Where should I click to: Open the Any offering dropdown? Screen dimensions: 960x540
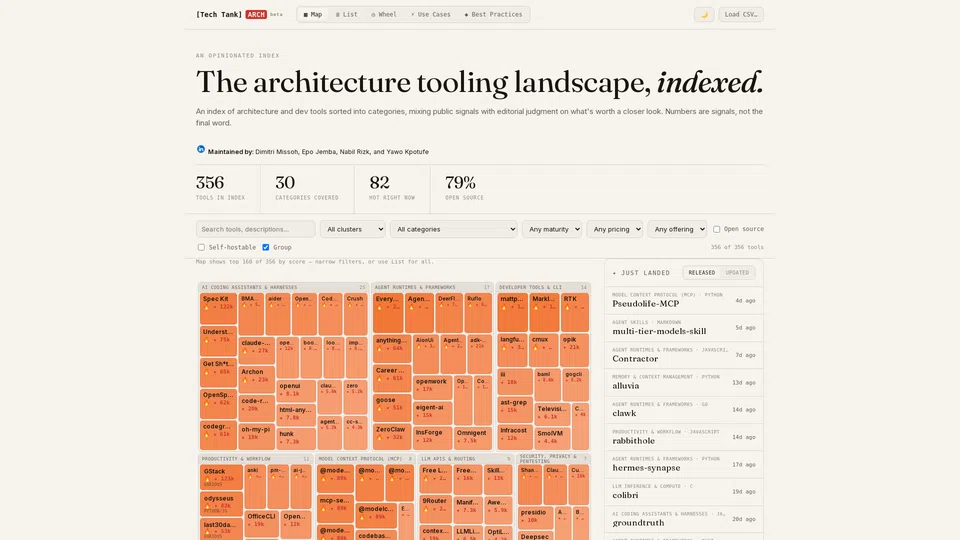pyautogui.click(x=677, y=229)
